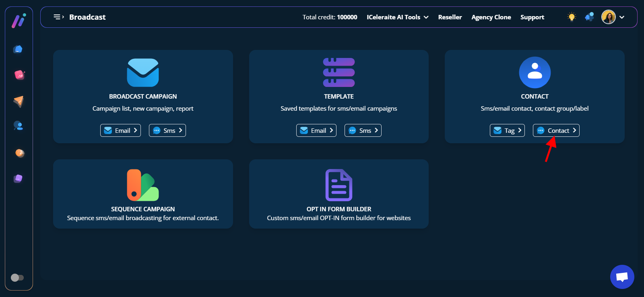Open the purple chat bubble sidebar icon
Screen dimensions: 644x297
point(18,179)
